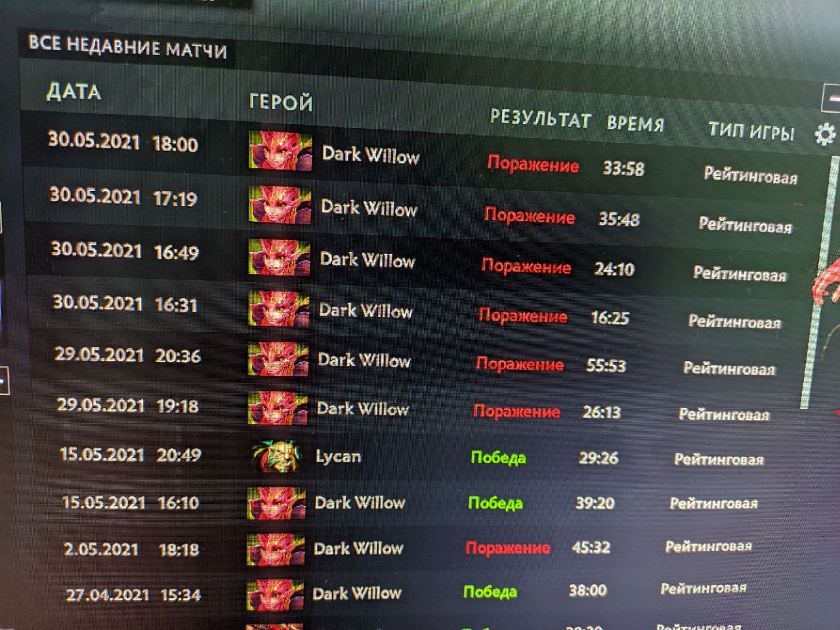Sort by ГЕРОЙ column header
Image resolution: width=840 pixels, height=630 pixels.
(x=281, y=102)
